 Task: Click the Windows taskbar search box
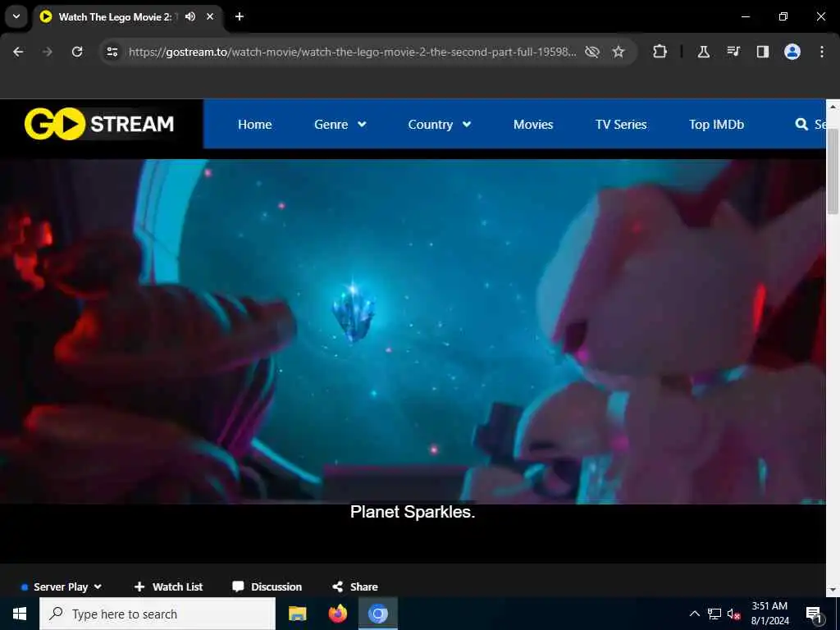[157, 614]
